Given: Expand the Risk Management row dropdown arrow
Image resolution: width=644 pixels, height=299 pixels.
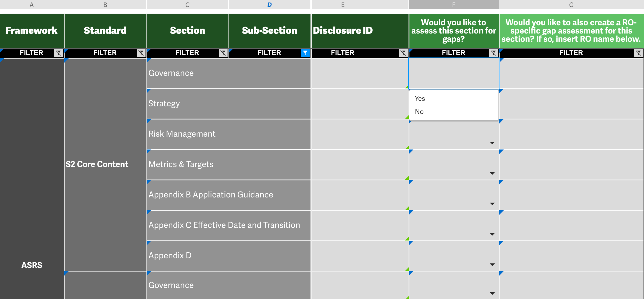Looking at the screenshot, I should (x=492, y=143).
